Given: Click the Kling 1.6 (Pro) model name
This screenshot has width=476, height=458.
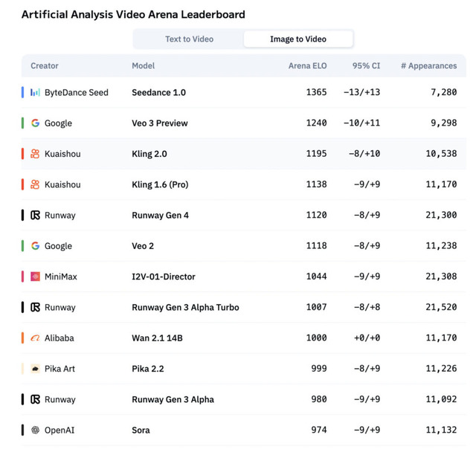Looking at the screenshot, I should [160, 184].
